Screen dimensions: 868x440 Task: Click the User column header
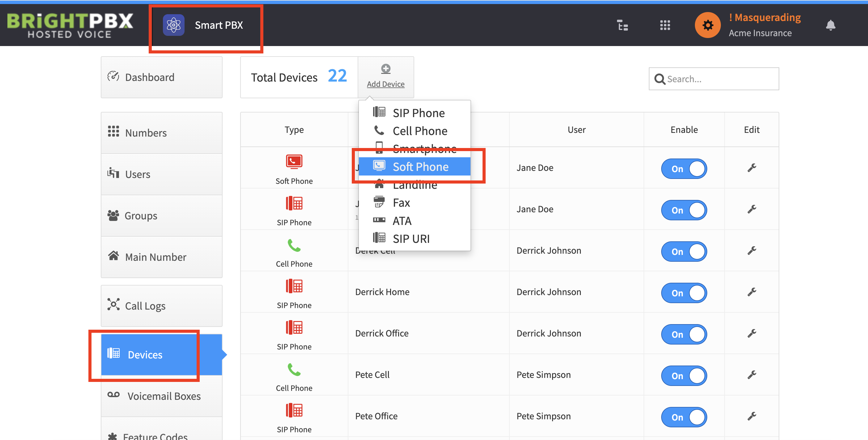click(x=577, y=130)
